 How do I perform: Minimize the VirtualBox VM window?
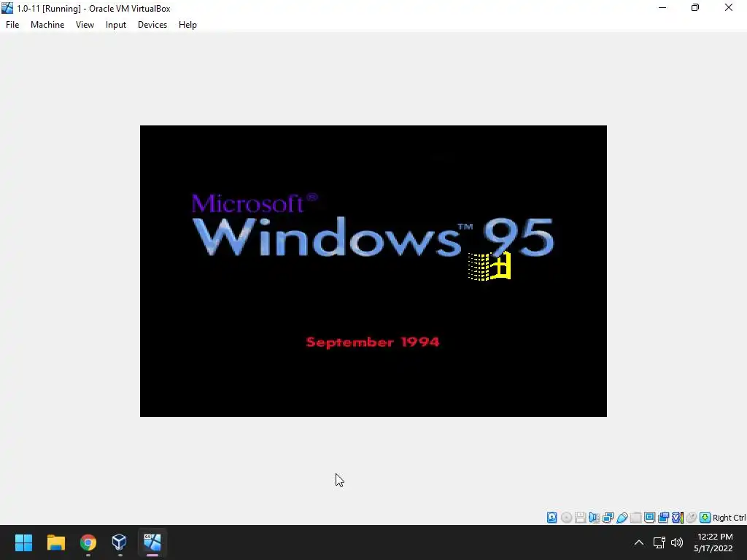(x=662, y=8)
